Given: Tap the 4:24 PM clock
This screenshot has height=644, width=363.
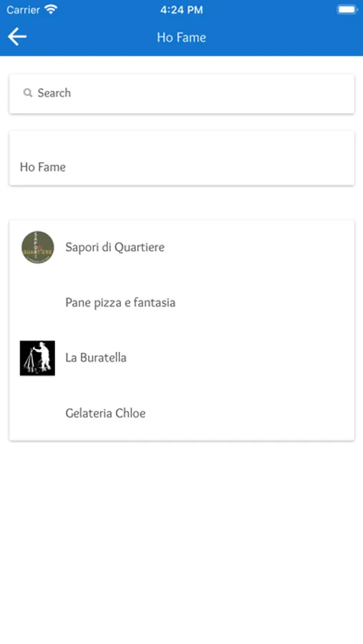Looking at the screenshot, I should click(181, 10).
